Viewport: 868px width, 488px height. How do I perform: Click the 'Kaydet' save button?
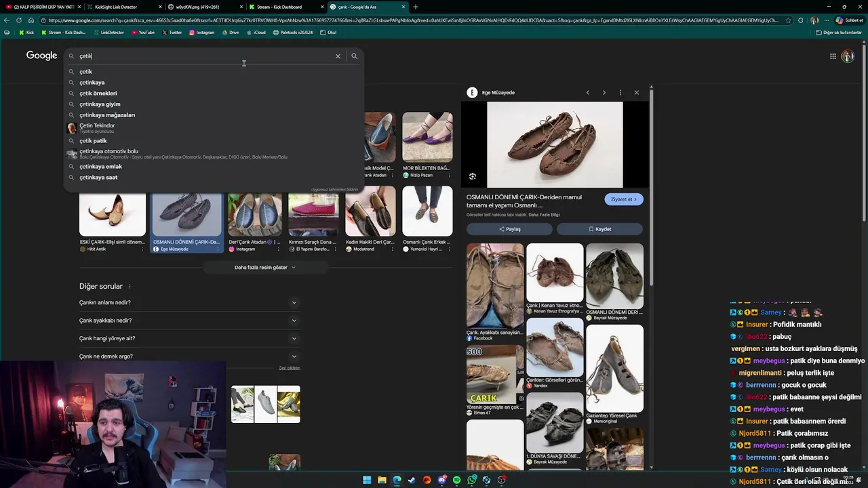point(599,229)
